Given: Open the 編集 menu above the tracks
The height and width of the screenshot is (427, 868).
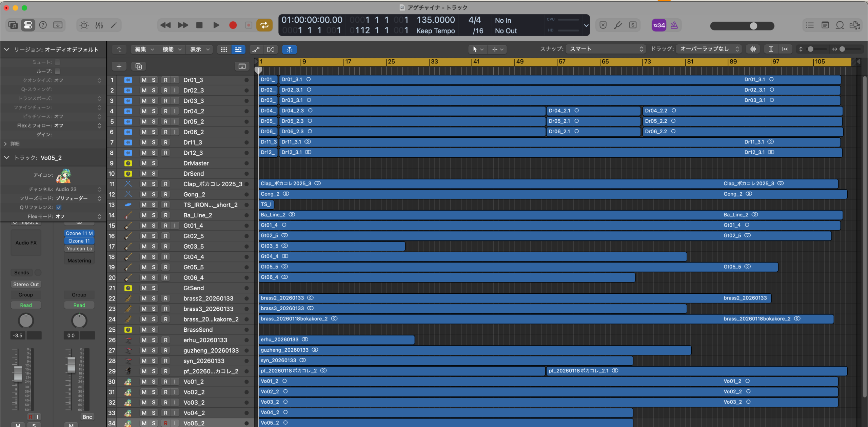Looking at the screenshot, I should tap(144, 49).
